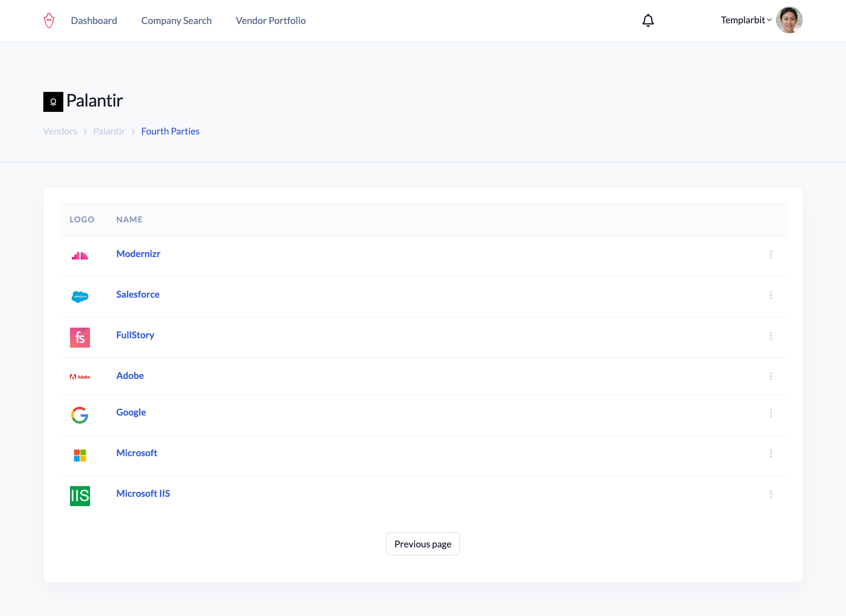
Task: Click the Fourth Parties breadcrumb
Action: [170, 131]
